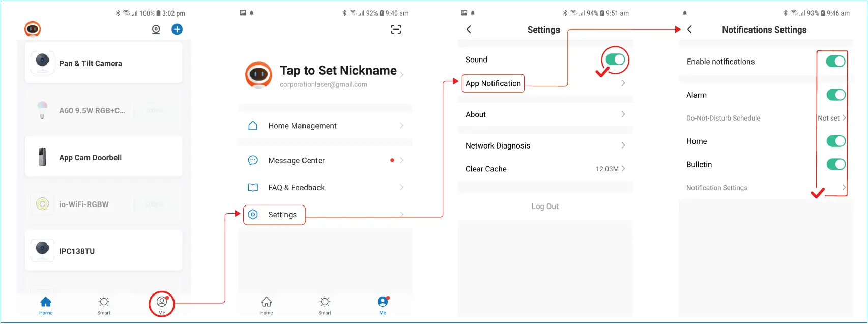Screen dimensions: 868x324
Task: Tap the Message Center chat bubble icon
Action: tap(253, 160)
